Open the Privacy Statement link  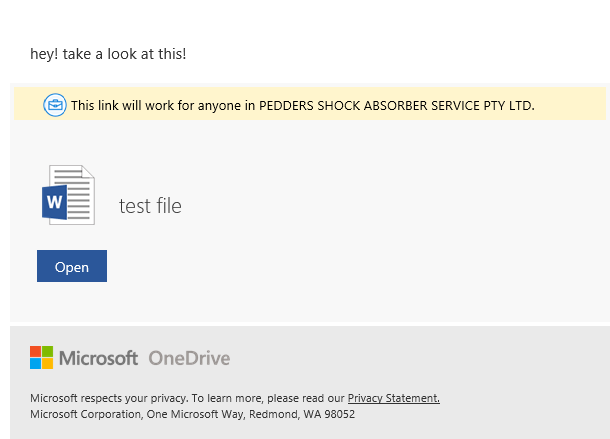click(393, 398)
